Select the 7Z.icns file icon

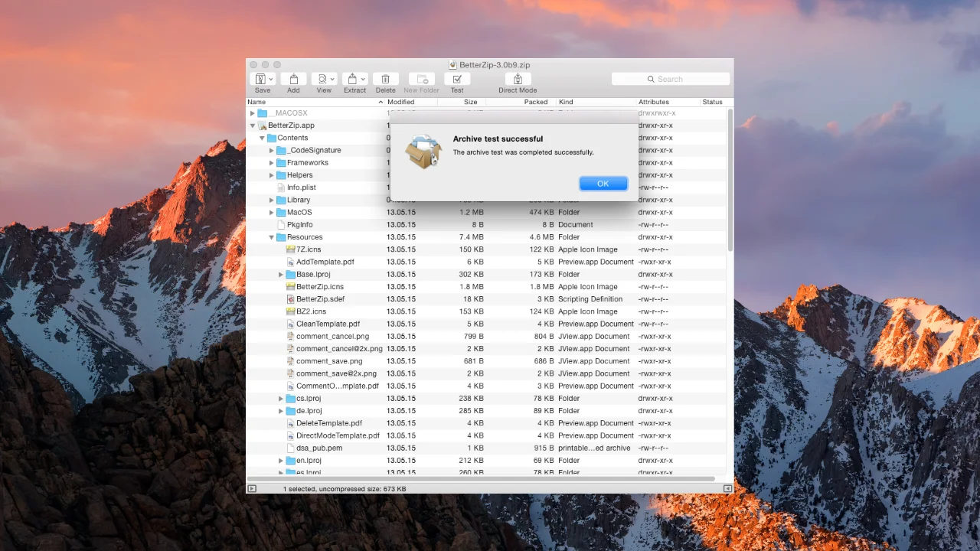coord(290,249)
